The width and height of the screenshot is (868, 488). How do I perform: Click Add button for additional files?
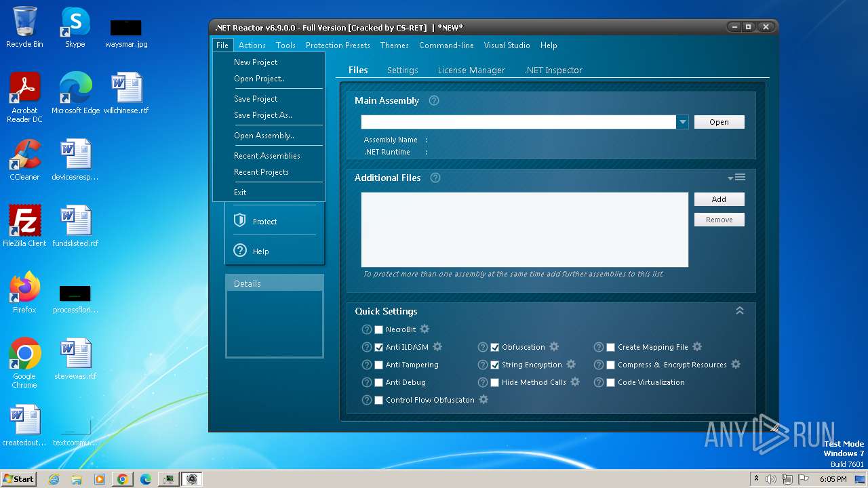click(x=719, y=199)
